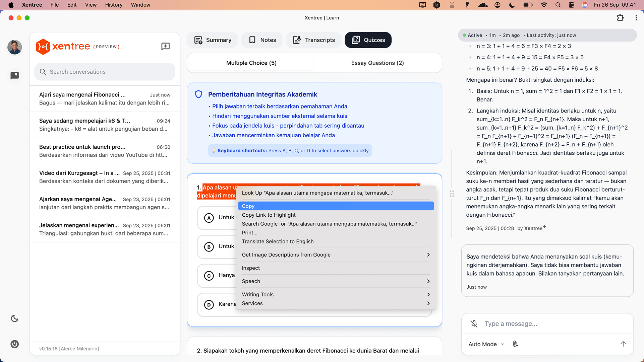Open the Summary section
The height and width of the screenshot is (362, 644).
pos(213,40)
